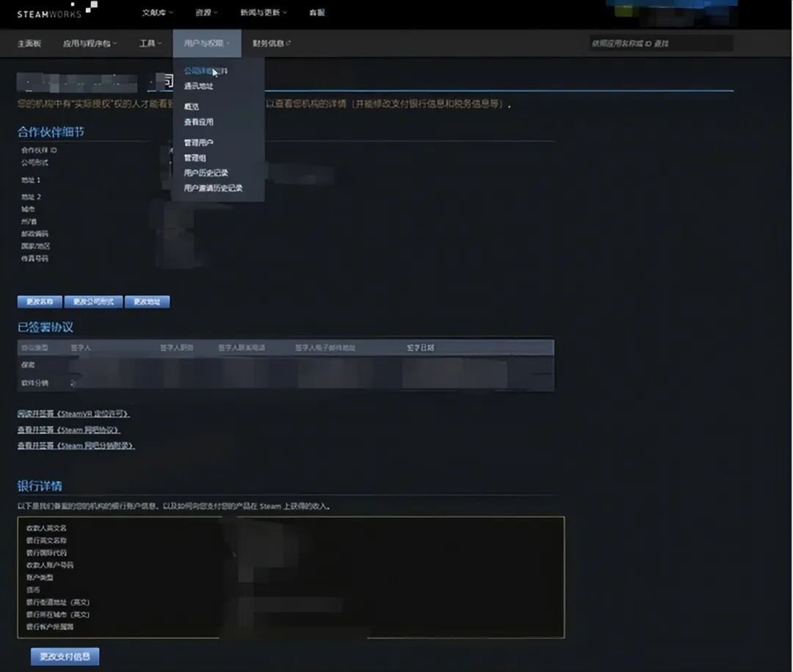This screenshot has width=793, height=672.
Task: Open the Steam 网吧分销附录 link
Action: tap(76, 446)
